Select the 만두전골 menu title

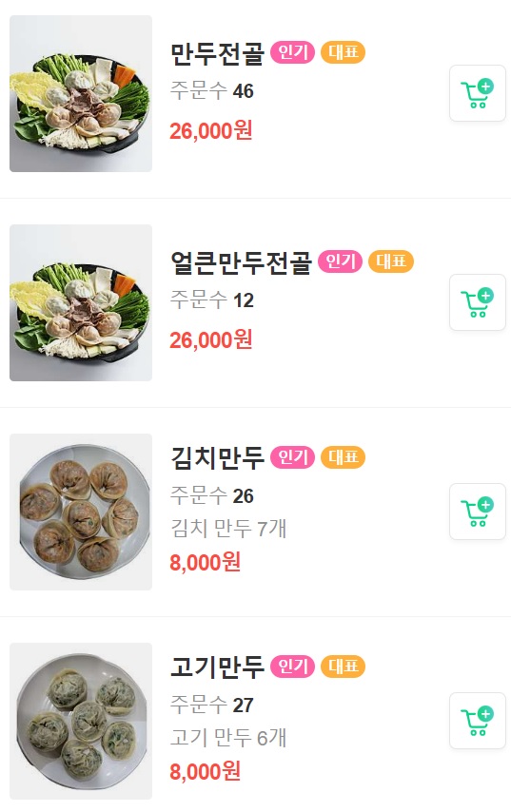[x=217, y=53]
